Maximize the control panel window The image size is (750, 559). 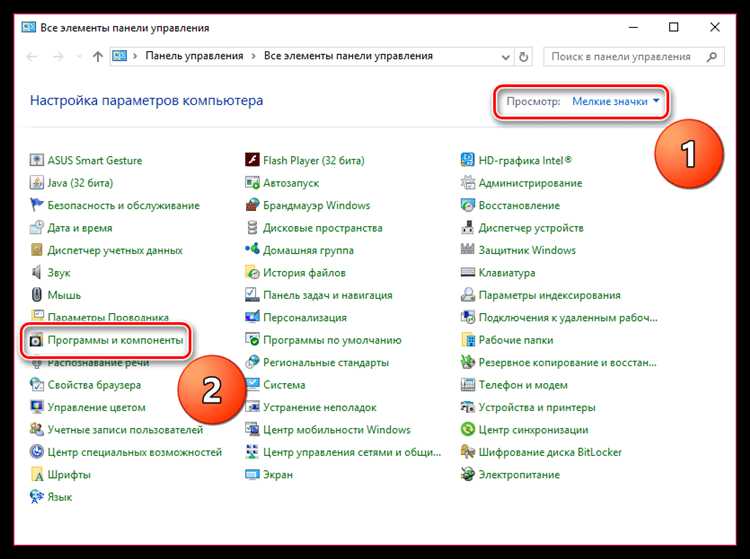pyautogui.click(x=673, y=27)
